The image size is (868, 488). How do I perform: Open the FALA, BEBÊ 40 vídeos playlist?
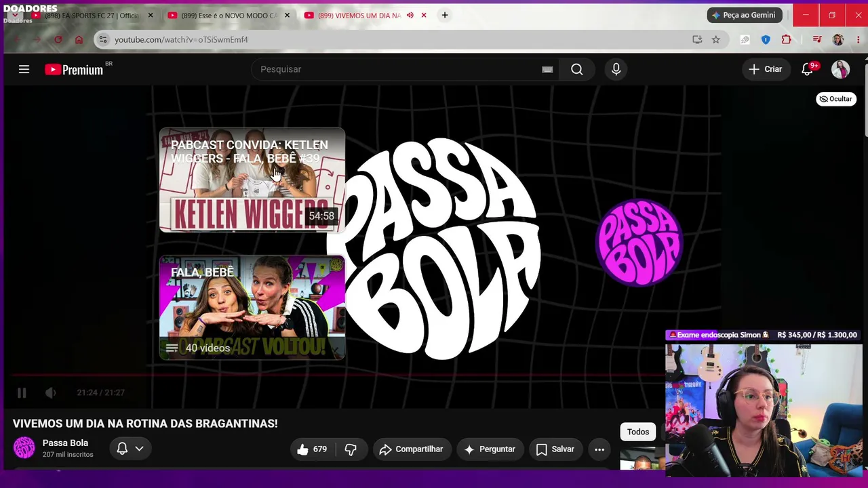[252, 307]
